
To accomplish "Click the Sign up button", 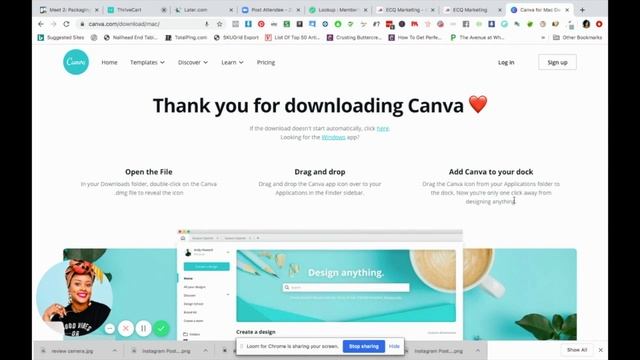I will click(557, 62).
